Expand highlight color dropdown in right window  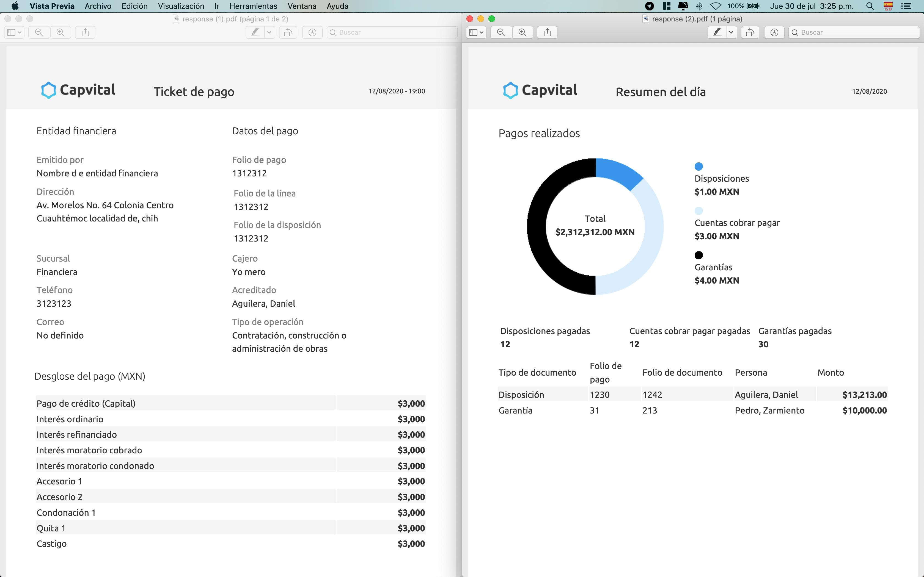tap(731, 32)
